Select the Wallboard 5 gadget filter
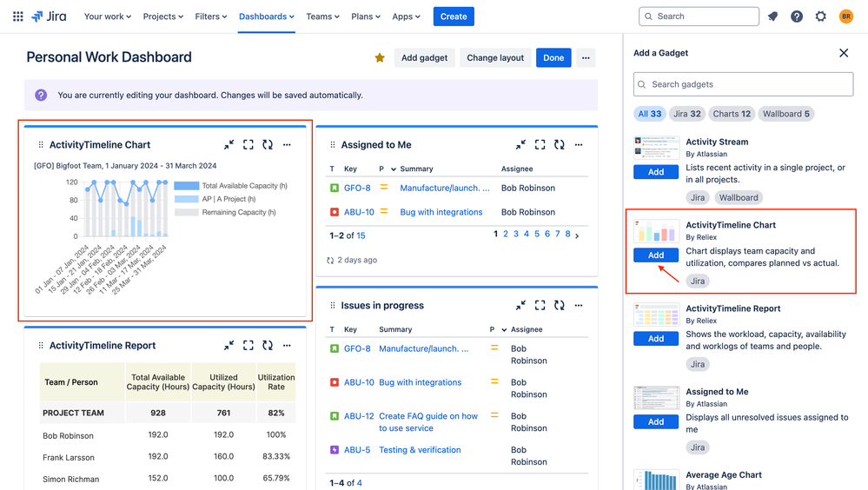This screenshot has width=868, height=490. (x=786, y=114)
